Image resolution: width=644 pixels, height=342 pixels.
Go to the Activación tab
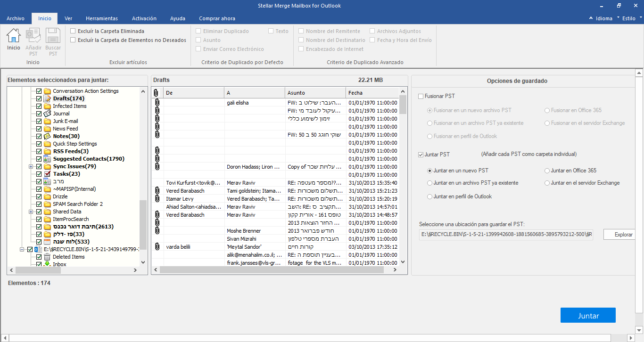click(144, 18)
